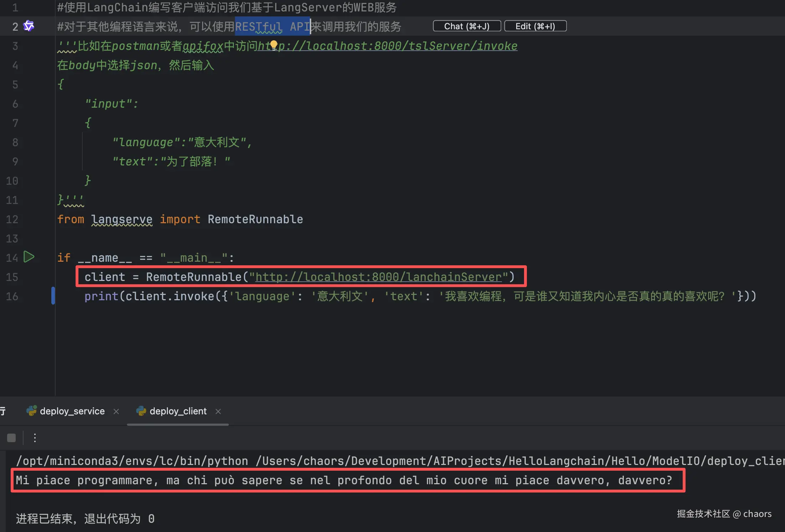
Task: Toggle breakpoint at line number 16
Action: click(12, 296)
